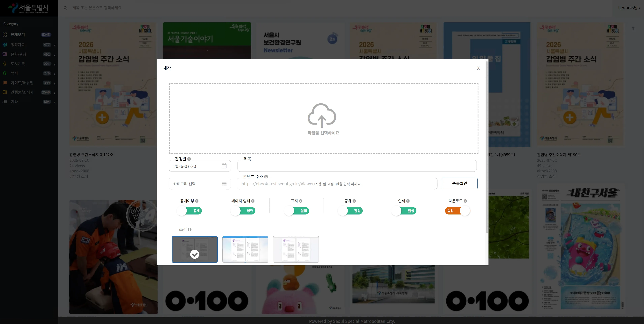Click the 스킨 info icon
Viewport: 644px width, 324px height.
point(190,229)
